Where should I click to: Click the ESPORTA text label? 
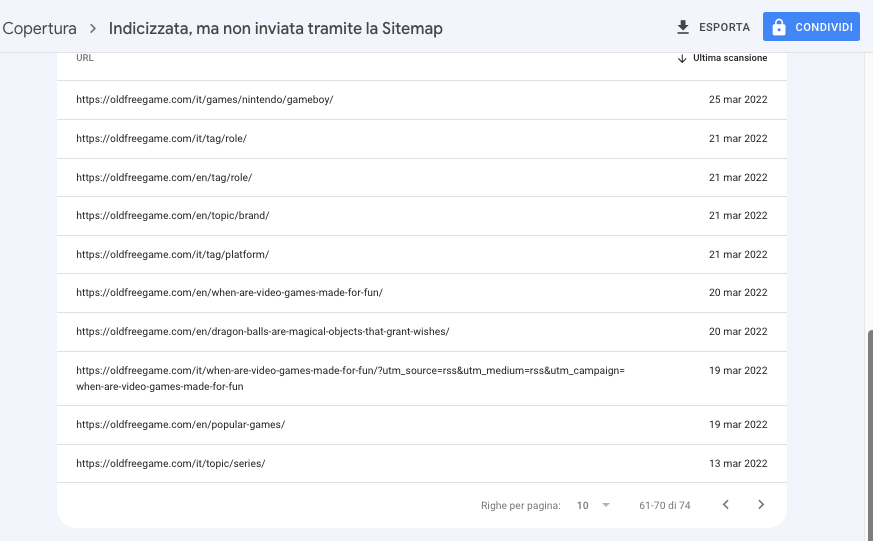[x=724, y=27]
